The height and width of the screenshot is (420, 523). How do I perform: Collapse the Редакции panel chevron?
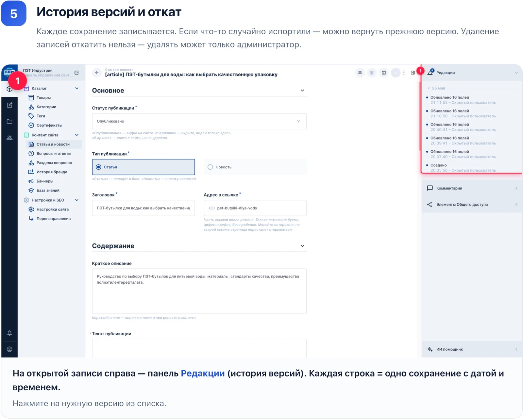[516, 73]
